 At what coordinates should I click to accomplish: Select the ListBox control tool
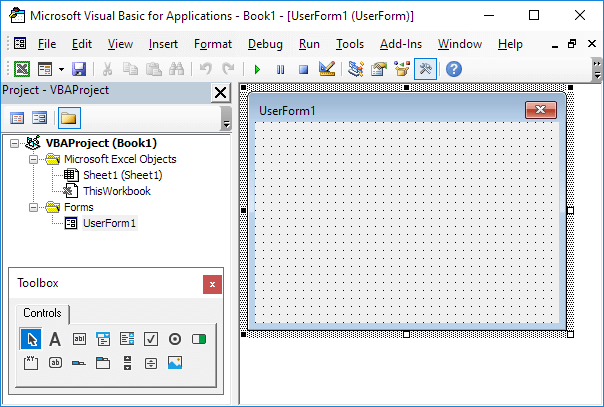127,339
